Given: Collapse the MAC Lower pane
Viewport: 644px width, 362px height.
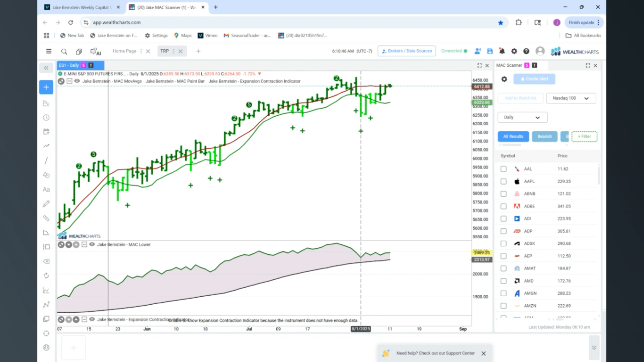Looking at the screenshot, I should (84, 244).
